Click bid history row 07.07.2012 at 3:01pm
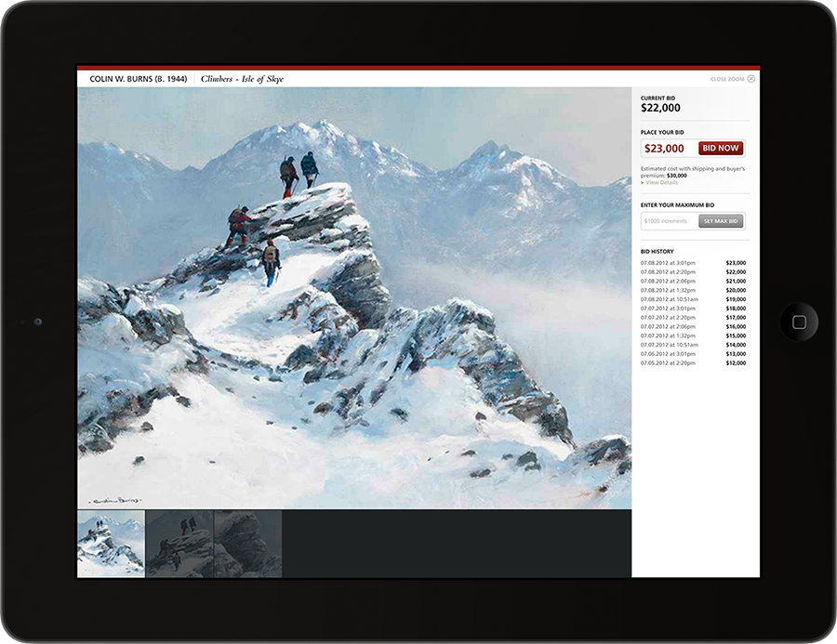Viewport: 837px width, 644px height. 693,309
